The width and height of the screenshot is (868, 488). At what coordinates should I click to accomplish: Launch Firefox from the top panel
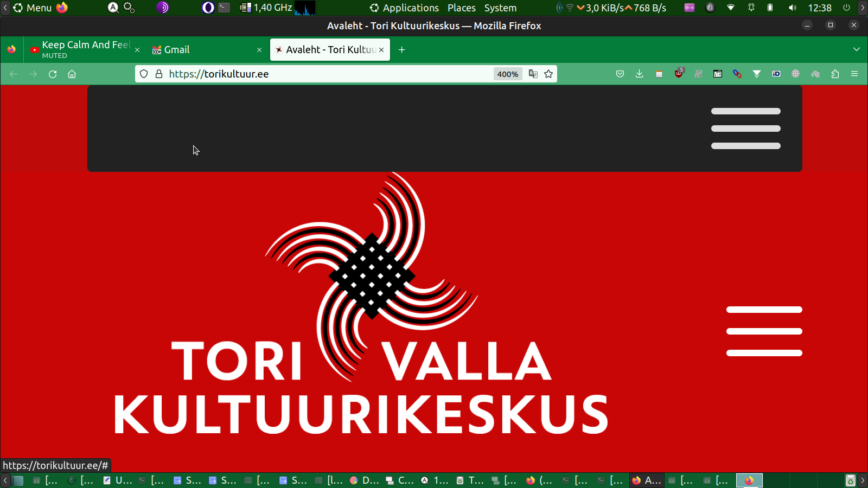pyautogui.click(x=62, y=8)
